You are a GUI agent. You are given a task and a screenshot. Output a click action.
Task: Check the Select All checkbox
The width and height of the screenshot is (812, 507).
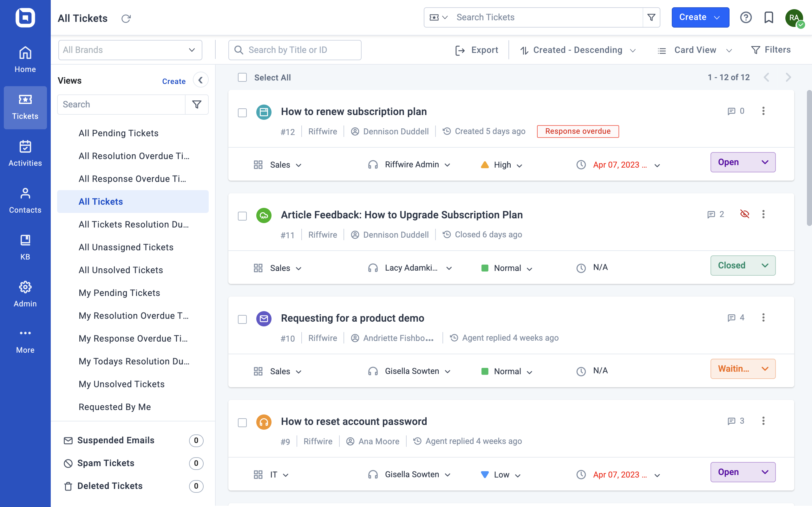tap(242, 77)
